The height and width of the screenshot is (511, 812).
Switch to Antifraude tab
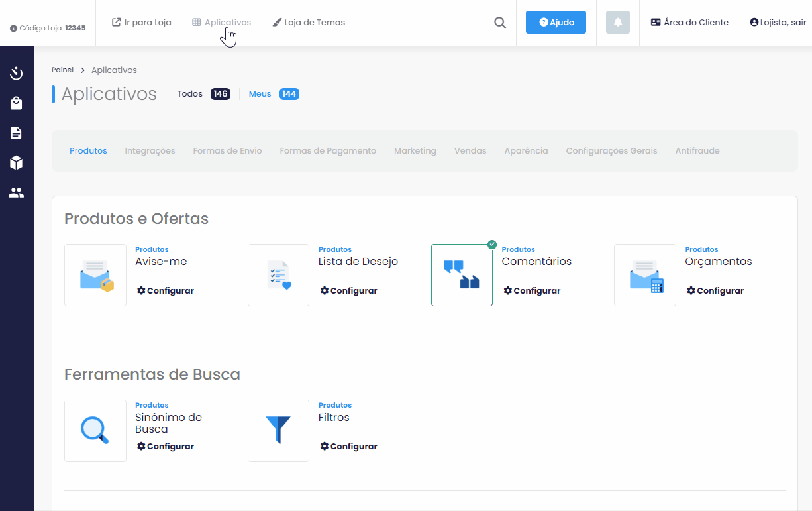pos(697,151)
